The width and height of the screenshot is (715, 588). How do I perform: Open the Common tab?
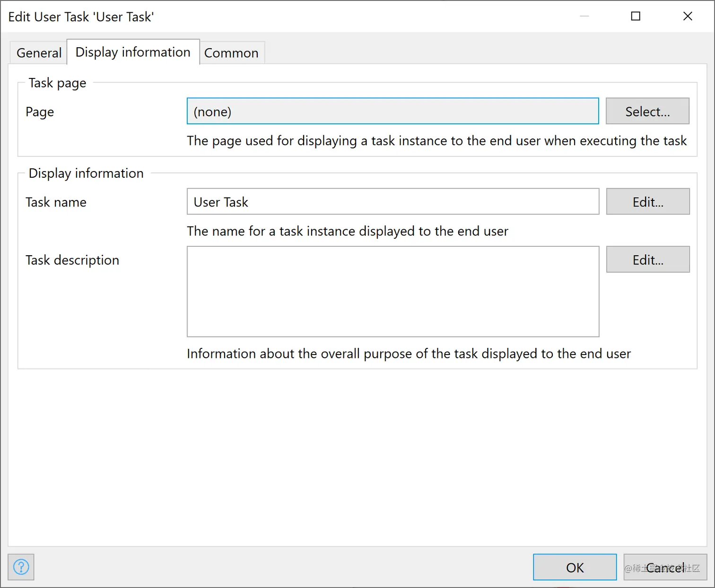tap(231, 53)
